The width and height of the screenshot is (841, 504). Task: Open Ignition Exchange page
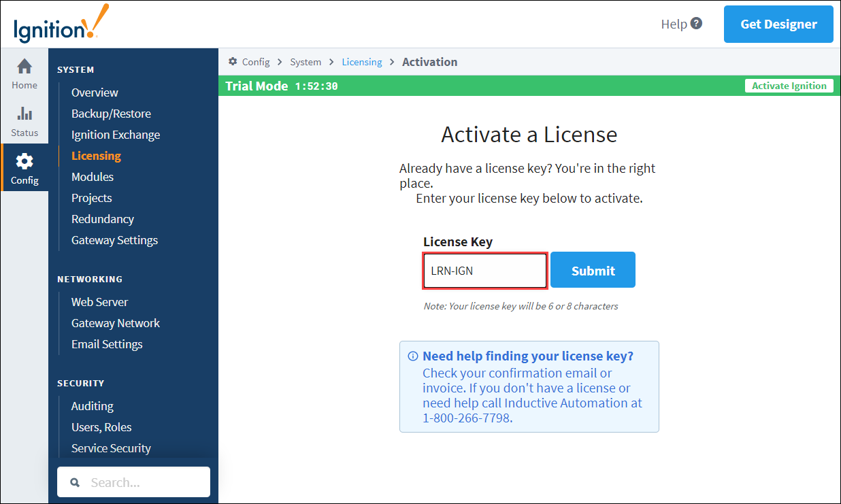[x=116, y=135]
